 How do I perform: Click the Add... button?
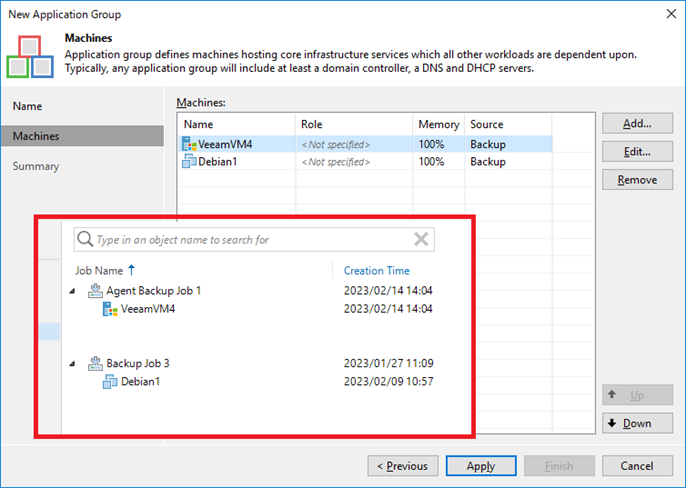pyautogui.click(x=637, y=123)
